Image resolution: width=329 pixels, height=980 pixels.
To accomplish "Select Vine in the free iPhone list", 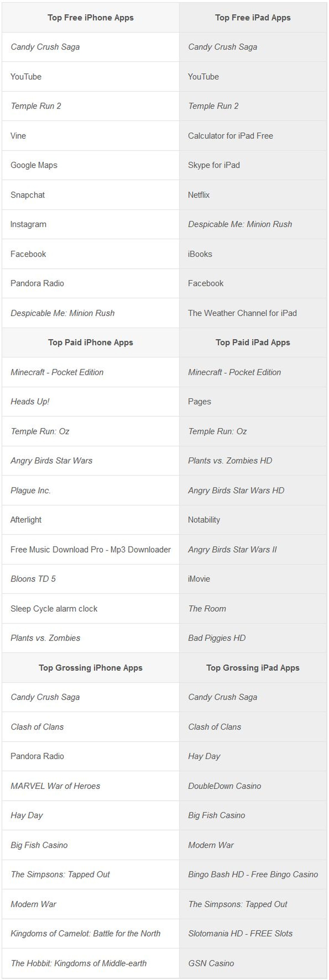I will coord(18,136).
